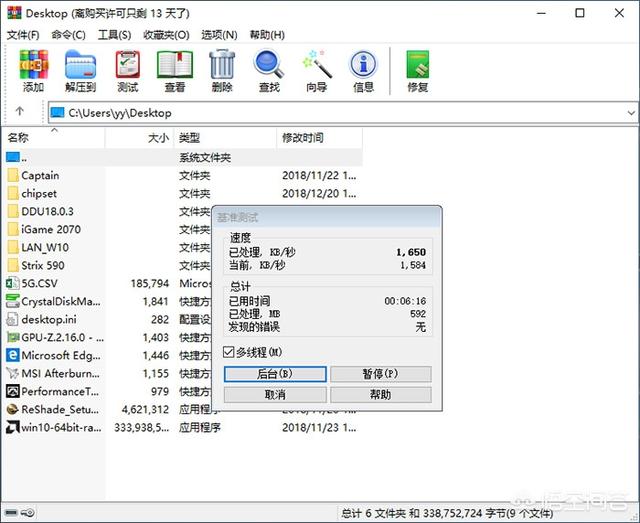The width and height of the screenshot is (640, 523).
Task: Open the 查看 (View) book icon
Action: (x=175, y=71)
